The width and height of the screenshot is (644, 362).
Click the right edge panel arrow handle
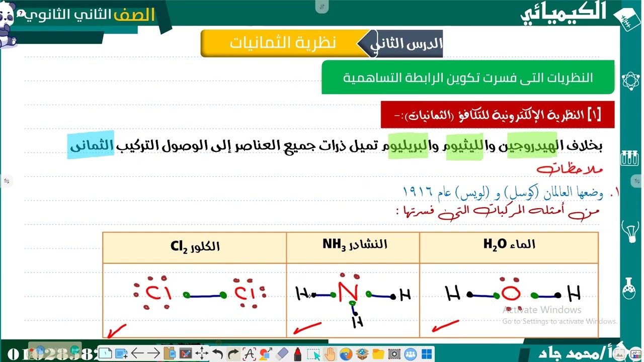[x=637, y=181]
